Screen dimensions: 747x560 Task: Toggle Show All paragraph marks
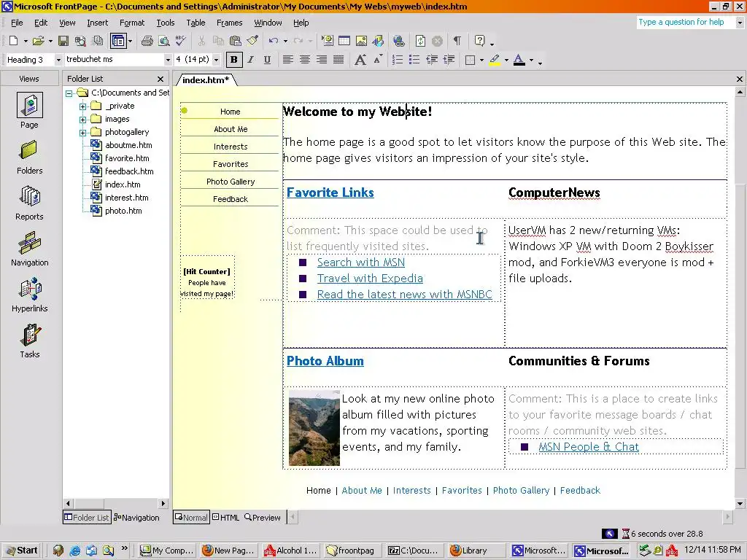(457, 41)
